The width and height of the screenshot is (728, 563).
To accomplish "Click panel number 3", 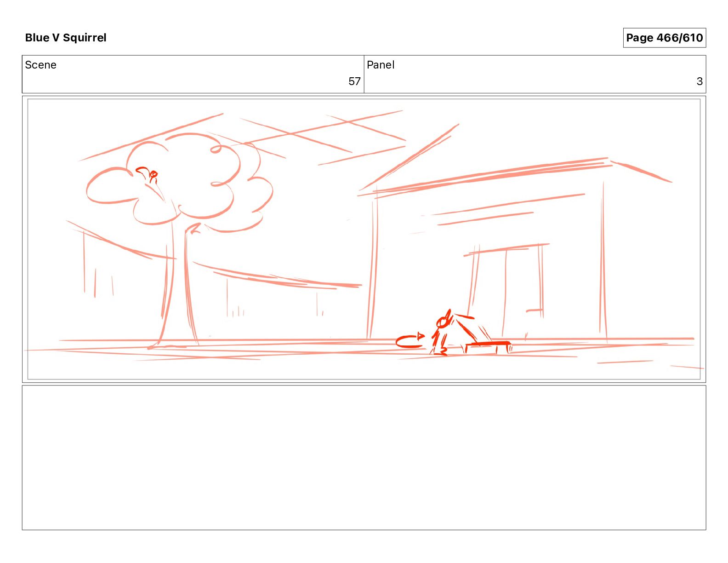I will coord(700,81).
